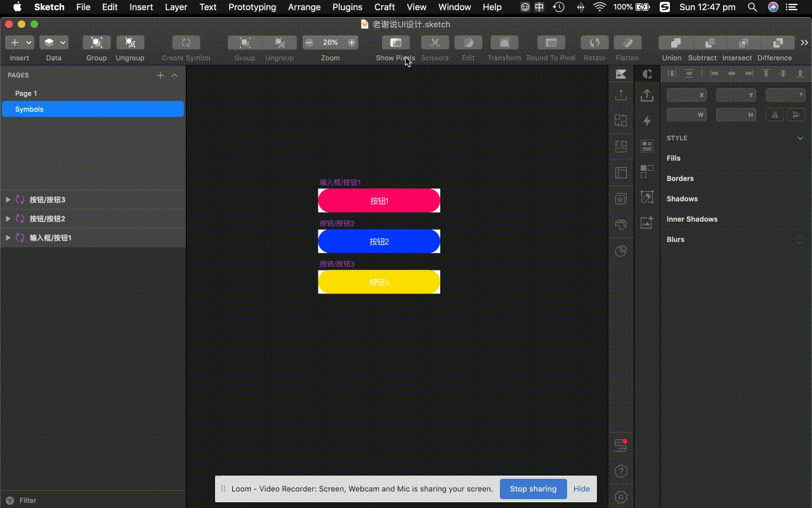Image resolution: width=812 pixels, height=508 pixels.
Task: Click the Round To Pixel icon
Action: click(x=551, y=43)
